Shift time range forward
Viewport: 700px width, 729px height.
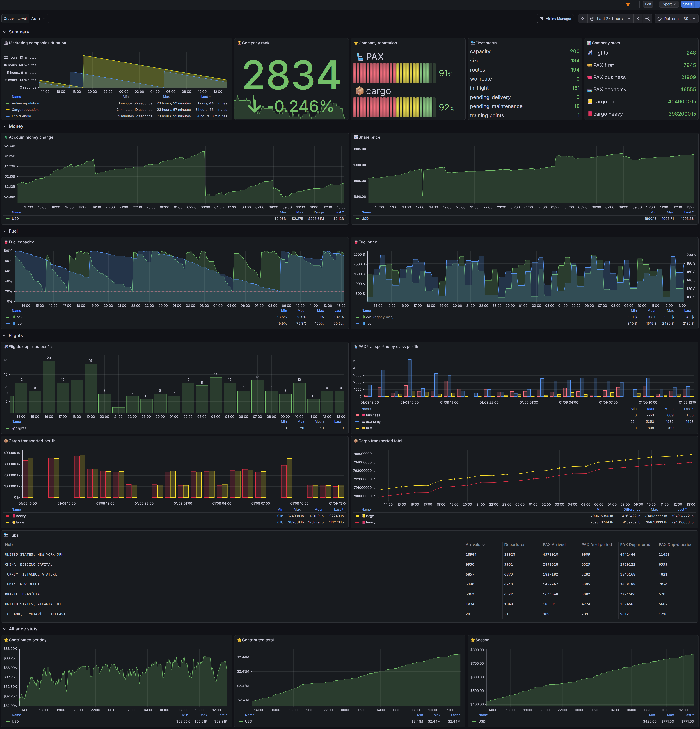(638, 19)
